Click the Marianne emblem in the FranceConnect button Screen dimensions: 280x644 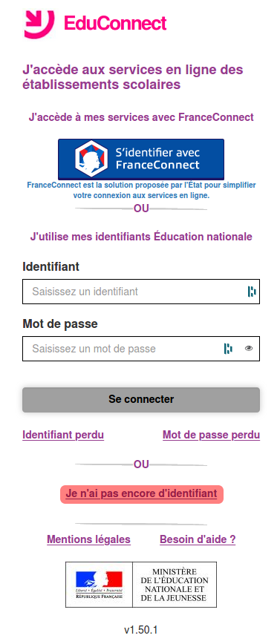tap(91, 159)
